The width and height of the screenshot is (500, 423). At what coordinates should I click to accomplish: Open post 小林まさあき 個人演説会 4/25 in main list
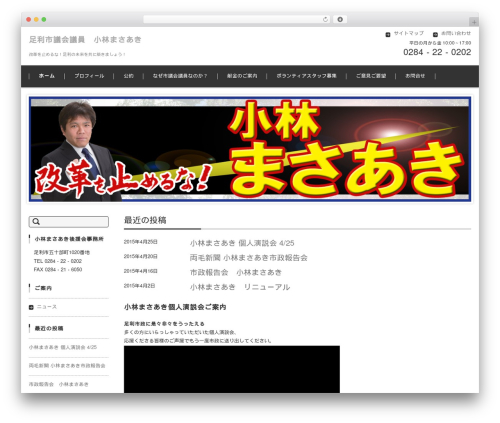pos(242,243)
